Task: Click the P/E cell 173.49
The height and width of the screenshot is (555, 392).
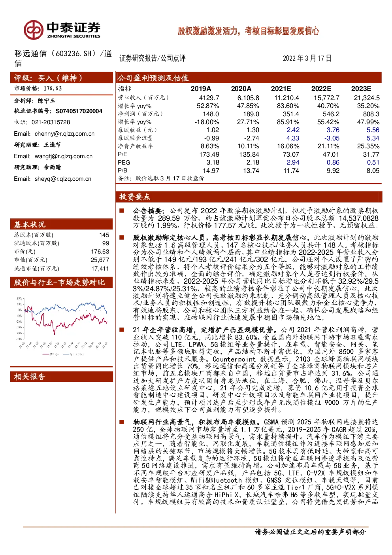Action: pyautogui.click(x=209, y=155)
